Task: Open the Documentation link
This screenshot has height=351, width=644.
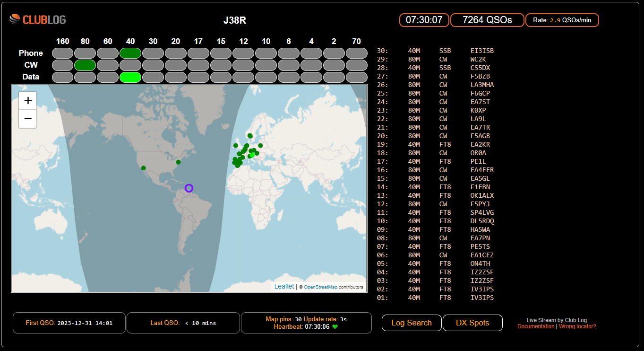Action: pos(536,326)
